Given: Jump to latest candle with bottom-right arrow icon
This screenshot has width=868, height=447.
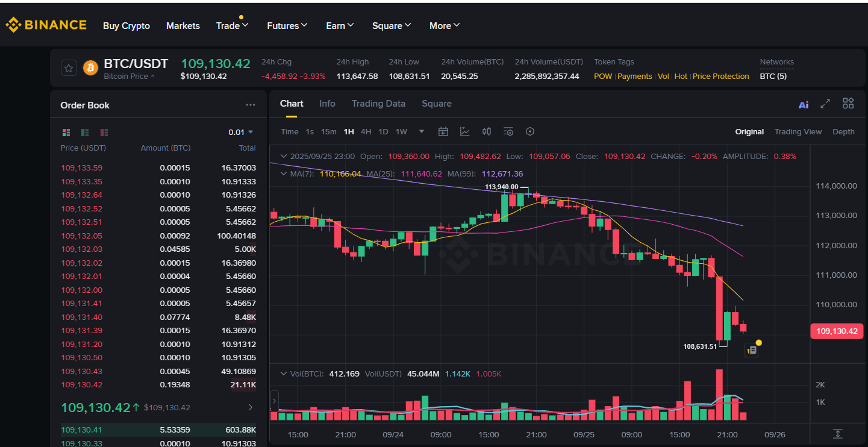Looking at the screenshot, I should pyautogui.click(x=837, y=433).
